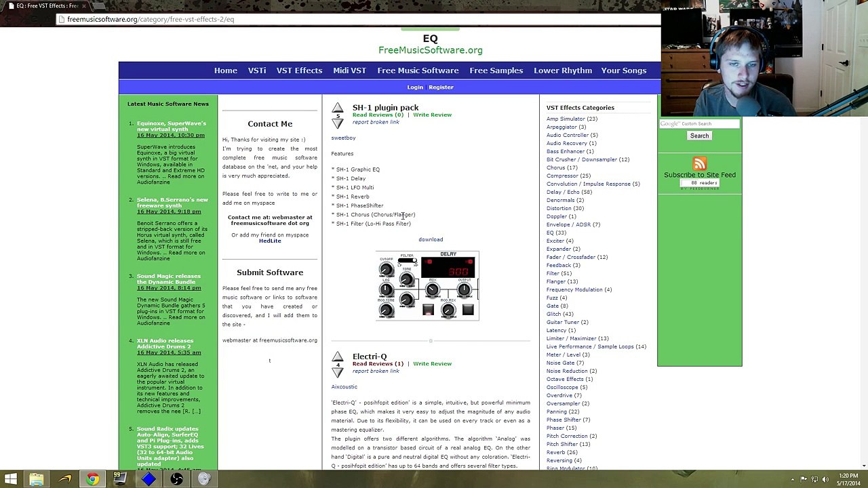The height and width of the screenshot is (488, 868).
Task: Click the SH-1 Delay plugin screenshot
Action: click(427, 285)
